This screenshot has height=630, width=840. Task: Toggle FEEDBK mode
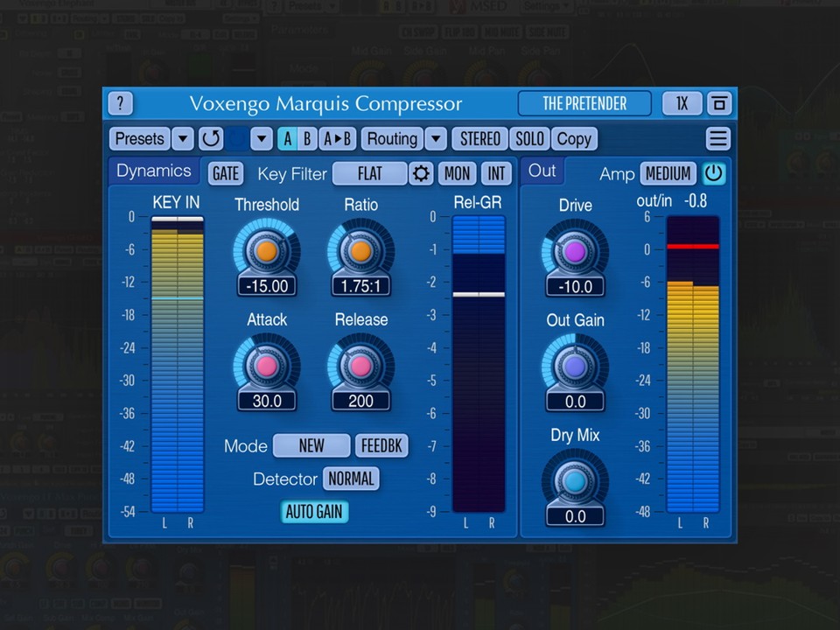(x=381, y=445)
